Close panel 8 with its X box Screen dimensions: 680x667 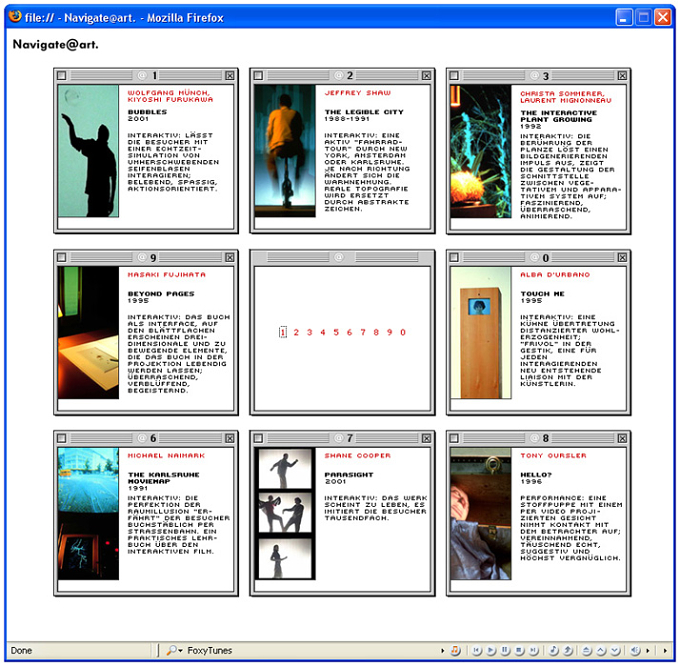click(x=622, y=438)
